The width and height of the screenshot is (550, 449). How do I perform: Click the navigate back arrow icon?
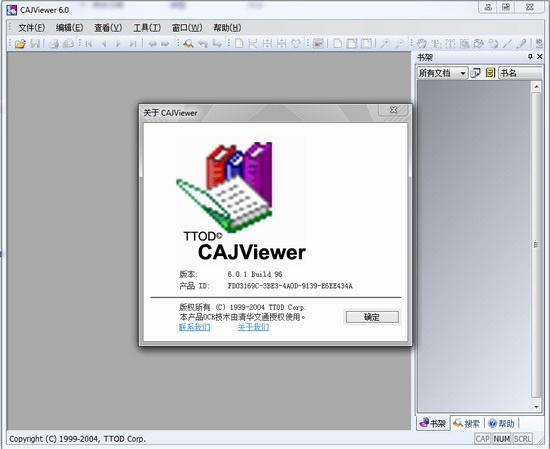click(152, 43)
